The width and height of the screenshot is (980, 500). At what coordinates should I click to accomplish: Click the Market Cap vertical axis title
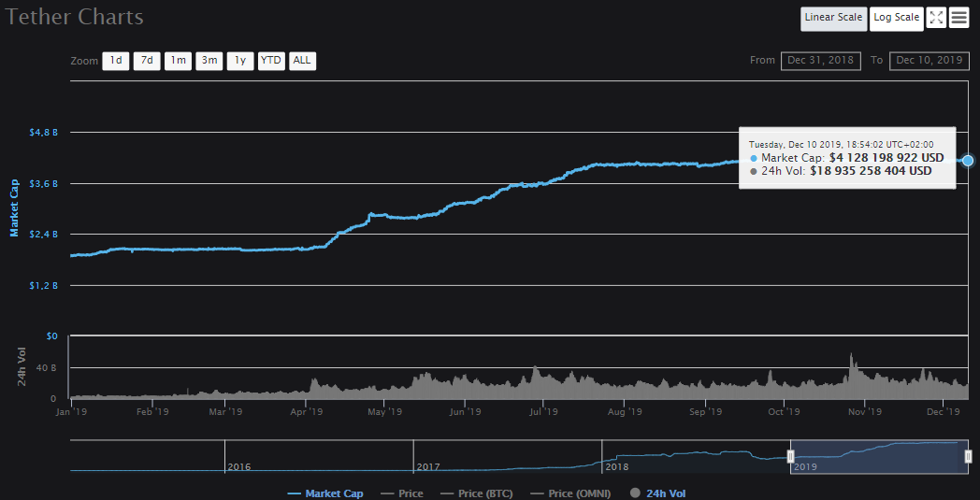[x=14, y=208]
